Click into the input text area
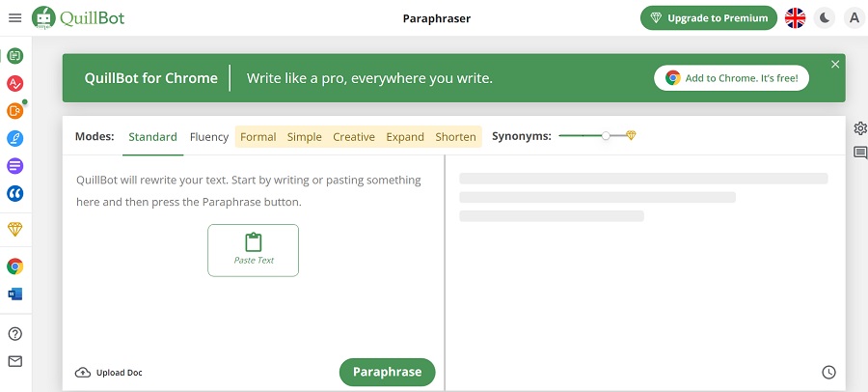Viewport: 868px width, 392px height. [x=253, y=255]
